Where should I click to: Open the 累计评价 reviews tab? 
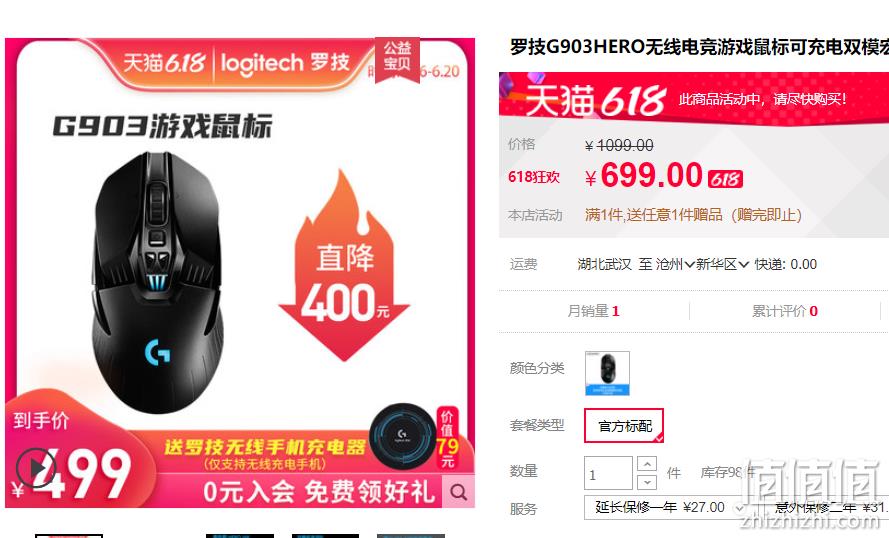click(785, 311)
